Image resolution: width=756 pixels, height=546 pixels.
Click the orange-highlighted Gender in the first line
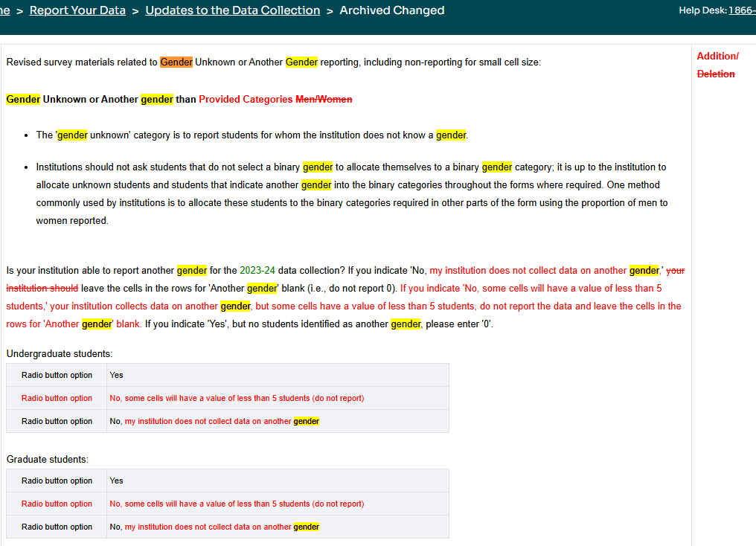pyautogui.click(x=176, y=62)
